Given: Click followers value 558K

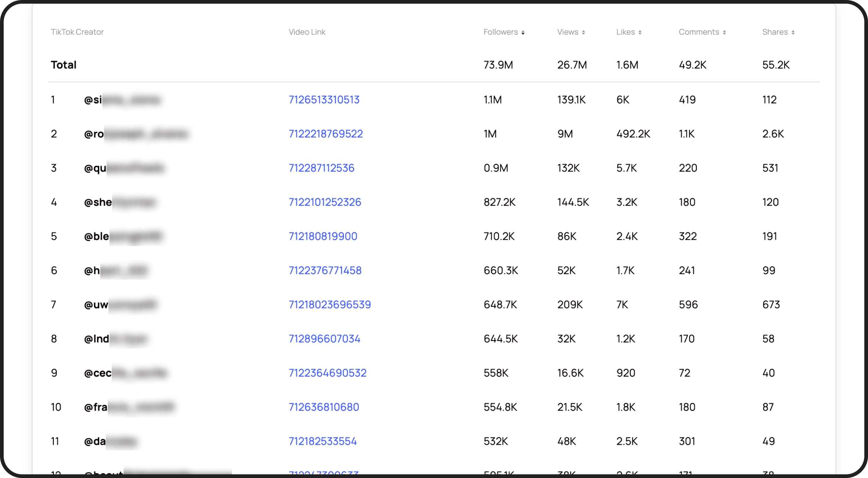Looking at the screenshot, I should 496,373.
